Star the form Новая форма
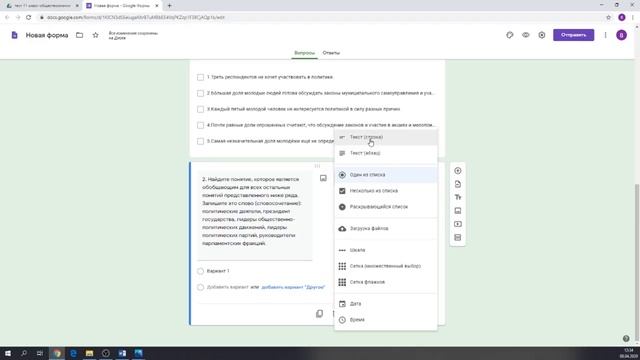The height and width of the screenshot is (360, 640). (96, 35)
